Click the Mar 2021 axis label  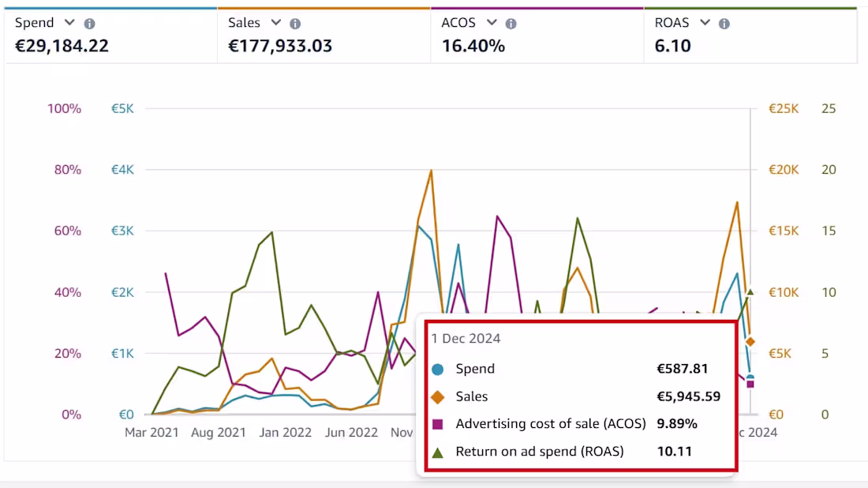pos(152,433)
